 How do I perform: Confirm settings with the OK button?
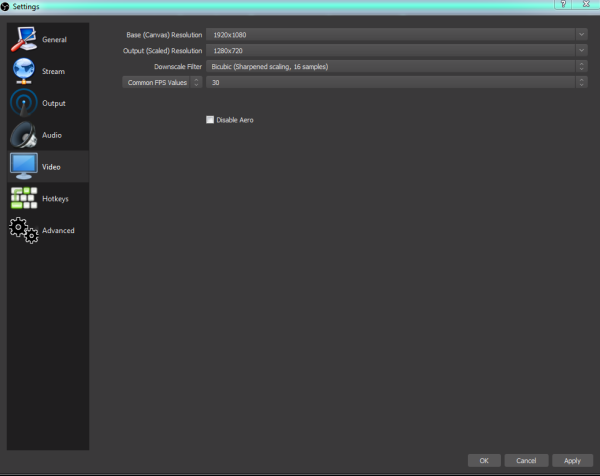point(484,460)
